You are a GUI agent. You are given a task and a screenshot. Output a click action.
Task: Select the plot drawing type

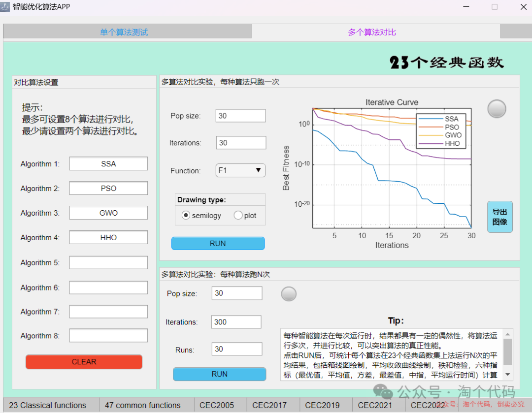(x=238, y=215)
